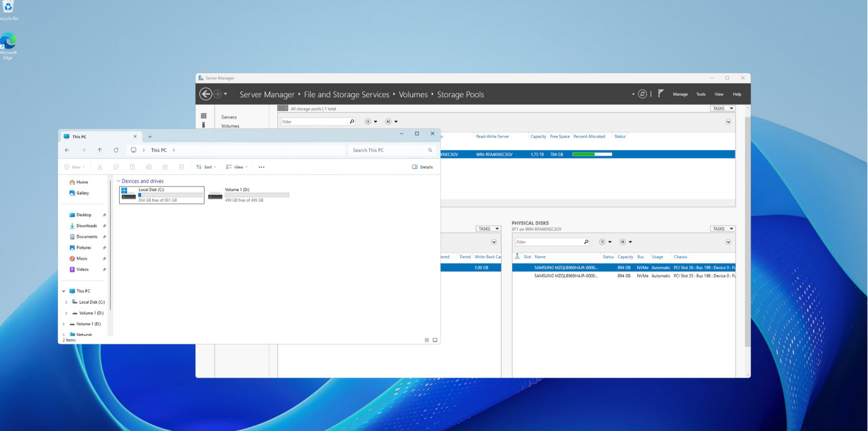Toggle the Details pane button

(x=422, y=167)
